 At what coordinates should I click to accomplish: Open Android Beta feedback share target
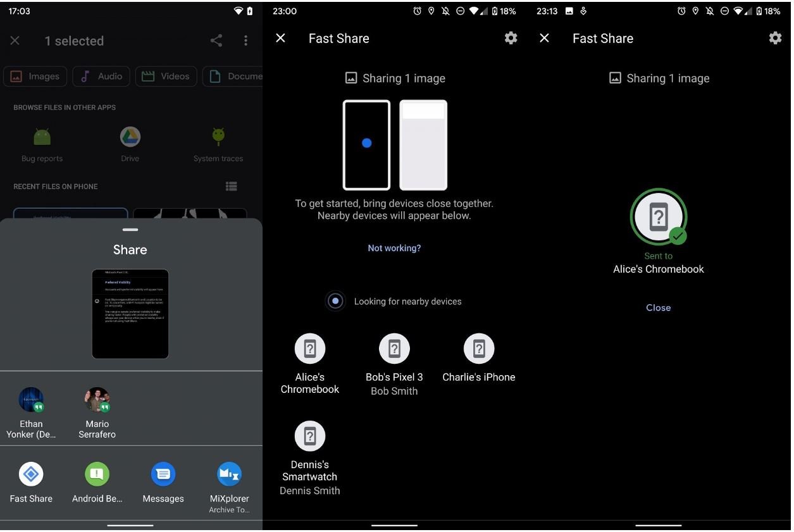point(97,474)
